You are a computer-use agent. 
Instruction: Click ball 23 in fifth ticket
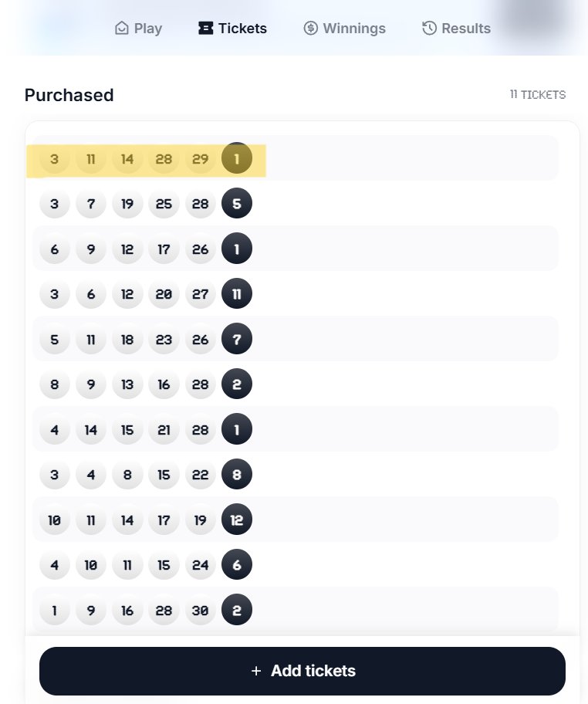(164, 339)
